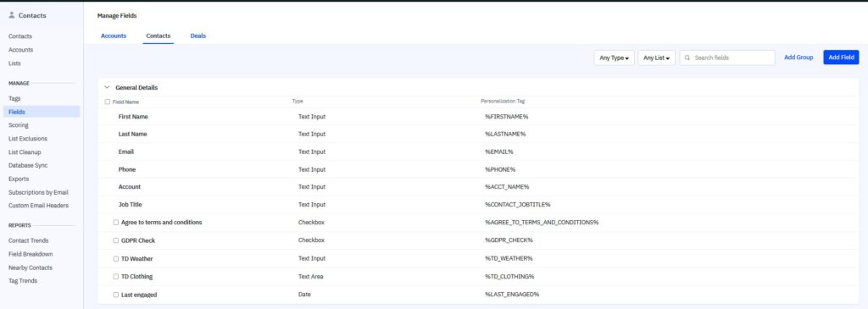The width and height of the screenshot is (868, 309).
Task: Click the Agree to terms and conditions name
Action: point(162,222)
